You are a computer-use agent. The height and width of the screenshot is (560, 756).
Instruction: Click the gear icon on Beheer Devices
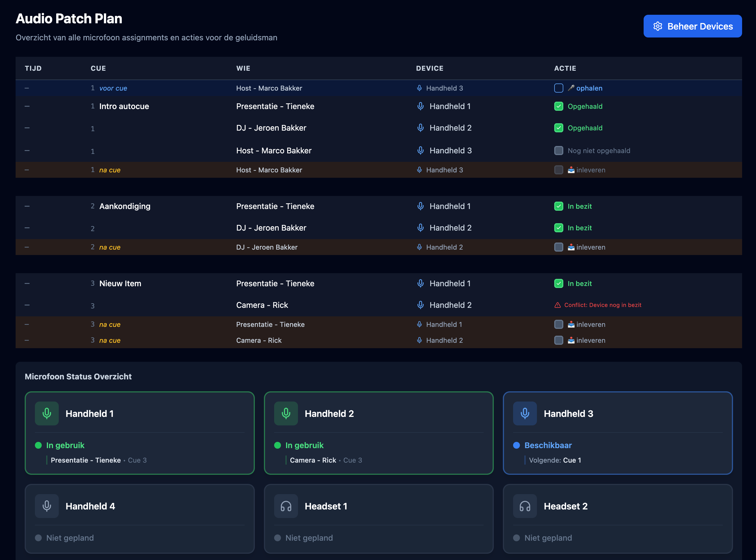pos(658,26)
